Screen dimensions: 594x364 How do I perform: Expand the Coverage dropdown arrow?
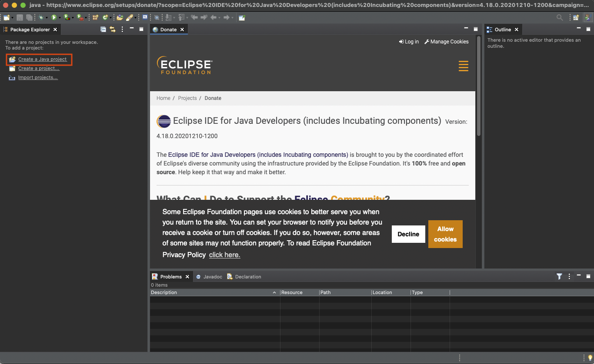click(73, 18)
